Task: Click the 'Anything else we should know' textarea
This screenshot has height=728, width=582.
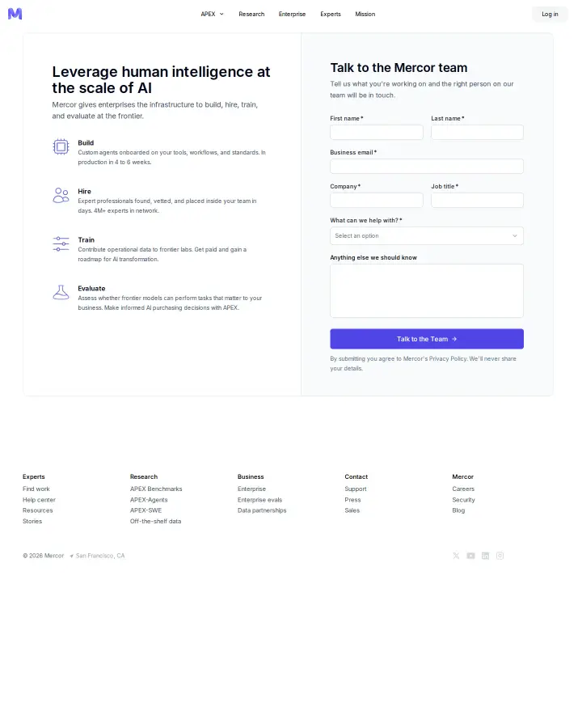Action: point(427,290)
